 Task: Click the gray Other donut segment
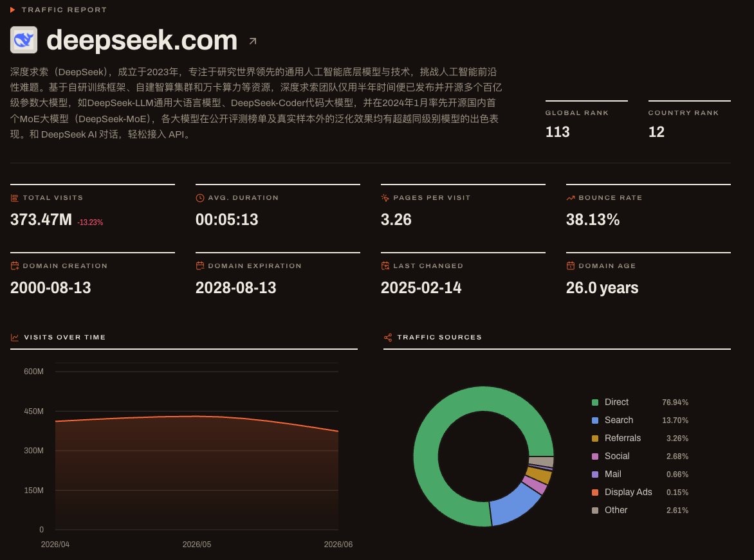coord(541,462)
